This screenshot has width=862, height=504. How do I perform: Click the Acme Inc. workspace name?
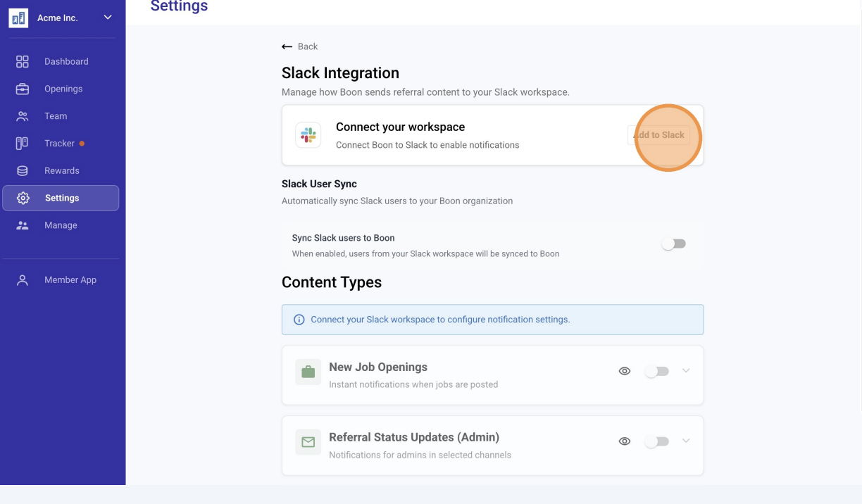point(58,18)
